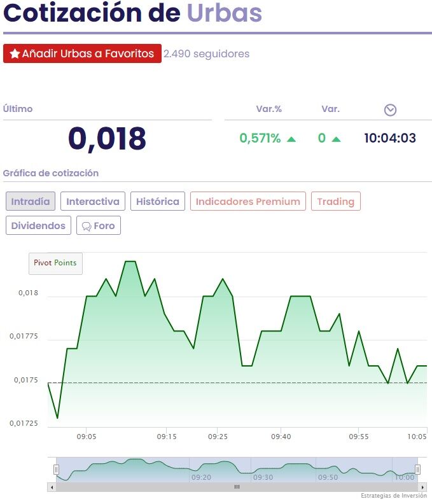Open the Dividendos tab
The width and height of the screenshot is (432, 504).
coord(38,225)
